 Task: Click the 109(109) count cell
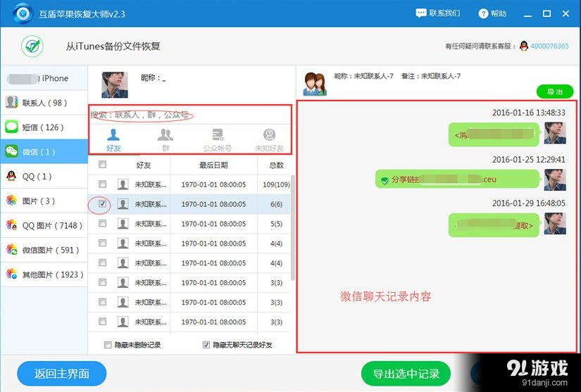click(x=276, y=184)
